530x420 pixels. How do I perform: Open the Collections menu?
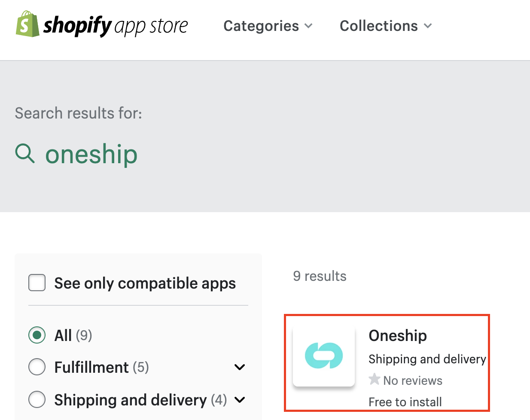tap(386, 26)
